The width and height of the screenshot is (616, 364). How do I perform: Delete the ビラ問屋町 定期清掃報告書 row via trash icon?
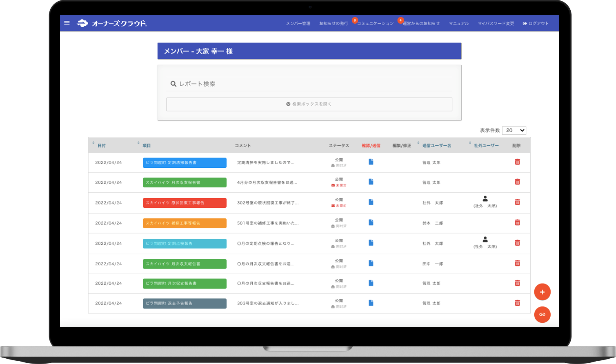(x=517, y=162)
